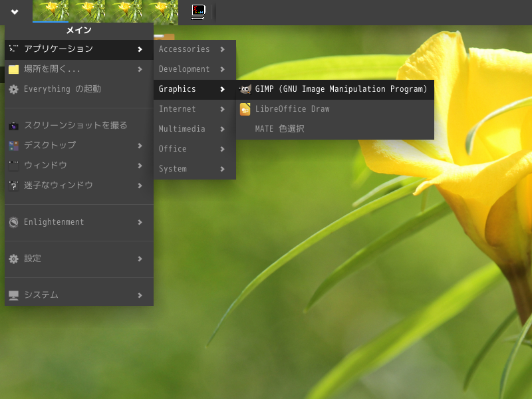Open the システム menu entry
This screenshot has width=532, height=399.
79,295
